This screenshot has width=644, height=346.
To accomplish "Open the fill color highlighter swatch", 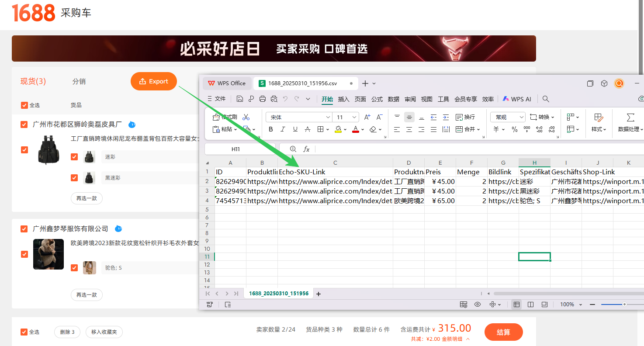I will 338,129.
